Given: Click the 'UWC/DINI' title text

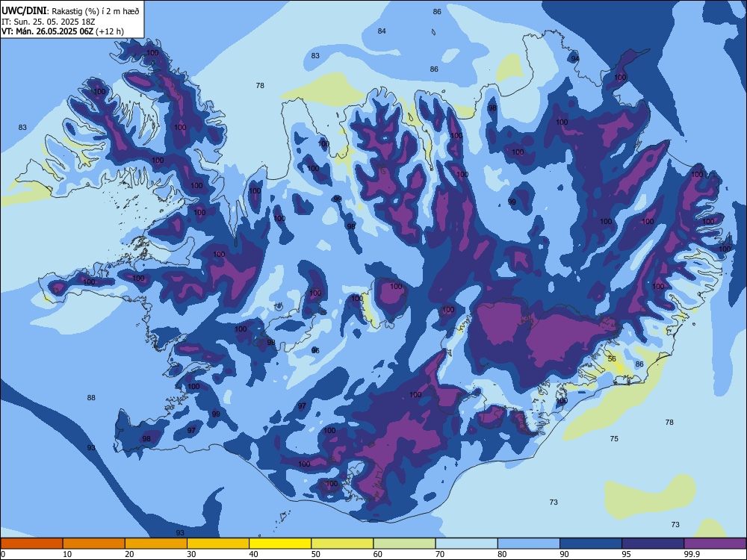Looking at the screenshot, I should click(25, 11).
